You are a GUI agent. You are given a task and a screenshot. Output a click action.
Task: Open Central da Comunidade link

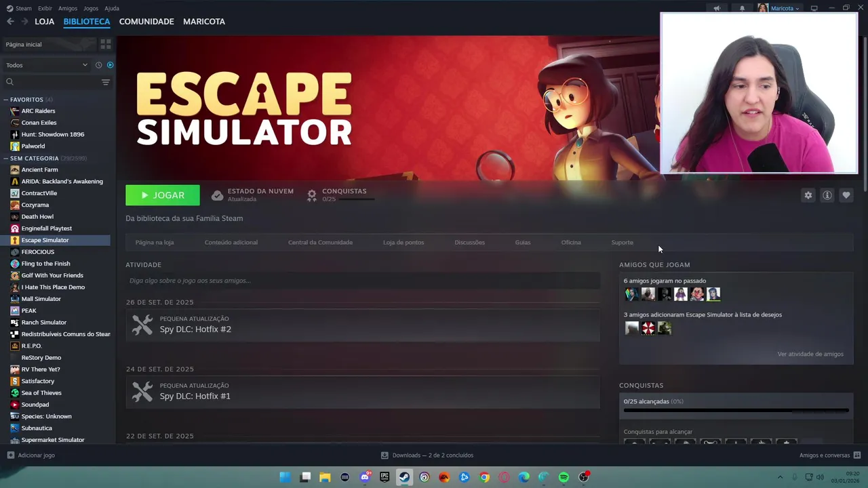[x=320, y=242]
